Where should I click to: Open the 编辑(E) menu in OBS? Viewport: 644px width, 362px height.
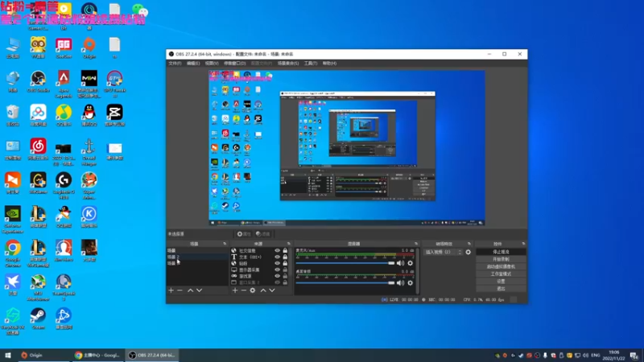(193, 64)
